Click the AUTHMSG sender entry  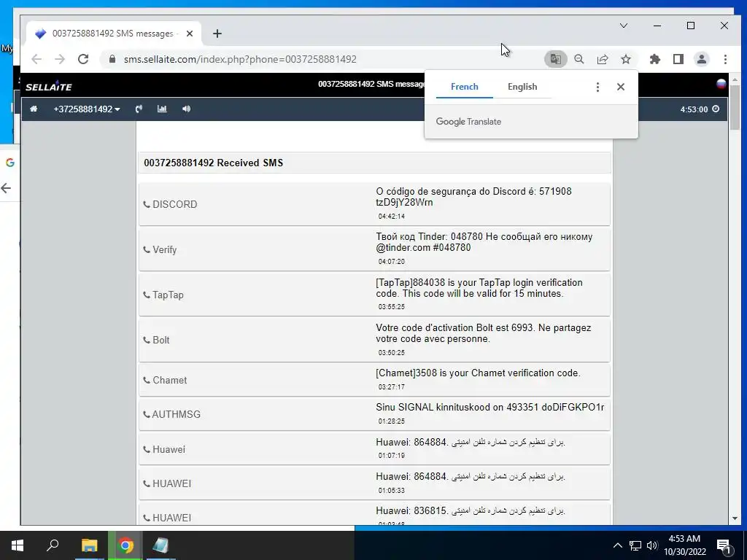tap(172, 414)
